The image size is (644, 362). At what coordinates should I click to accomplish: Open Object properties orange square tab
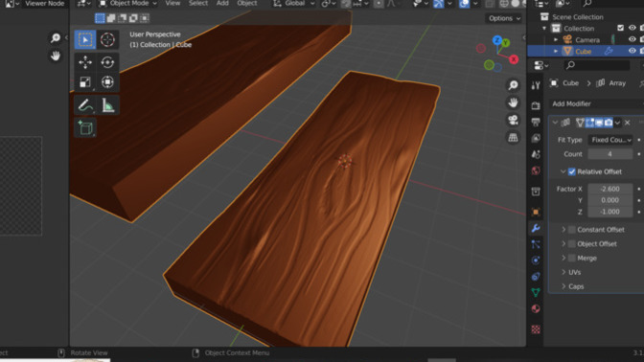[x=536, y=213]
